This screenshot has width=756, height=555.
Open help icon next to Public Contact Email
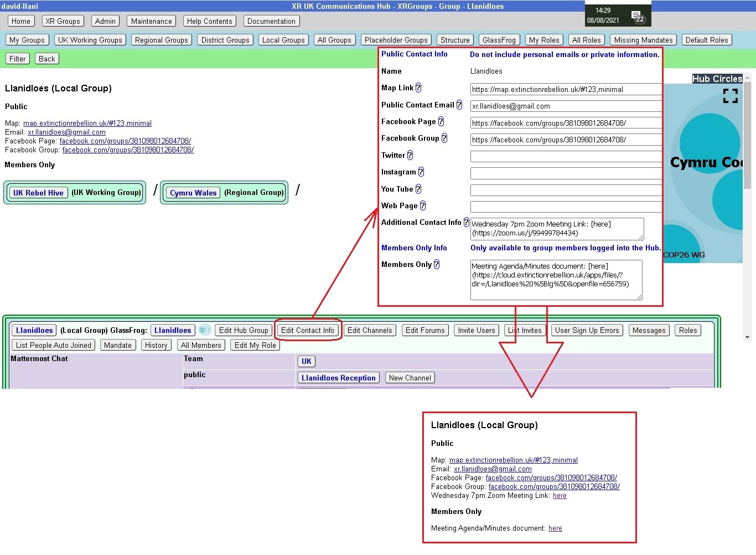coord(459,105)
